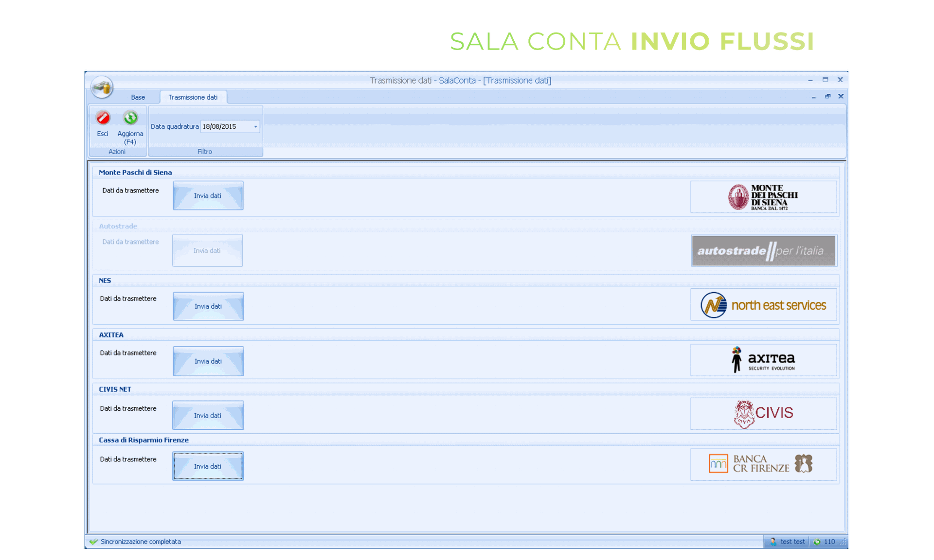Open the round SalaConta application menu orb
The height and width of the screenshot is (560, 934).
point(102,87)
